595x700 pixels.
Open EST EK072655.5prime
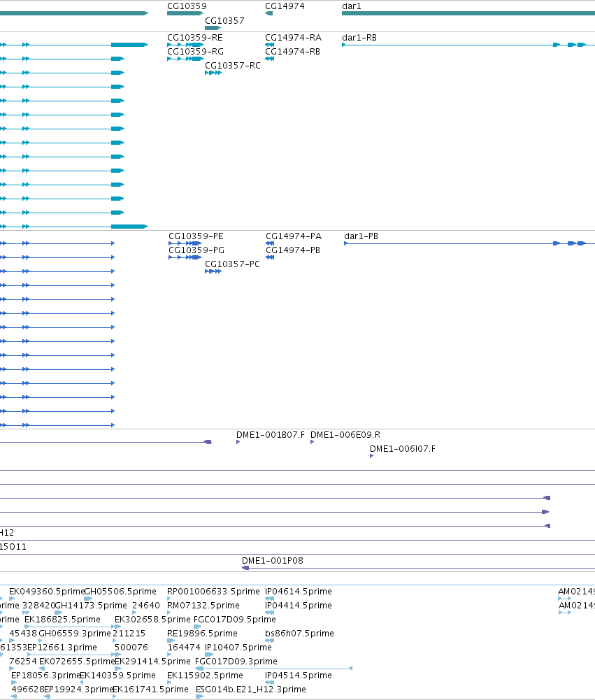pyautogui.click(x=77, y=662)
